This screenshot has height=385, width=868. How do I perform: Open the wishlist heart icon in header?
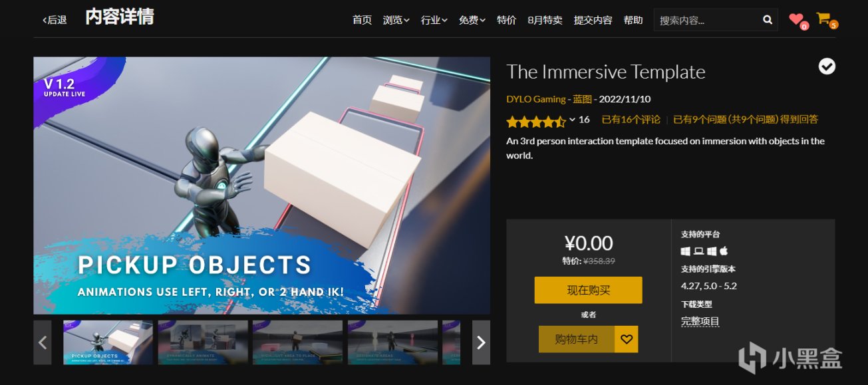pos(796,19)
